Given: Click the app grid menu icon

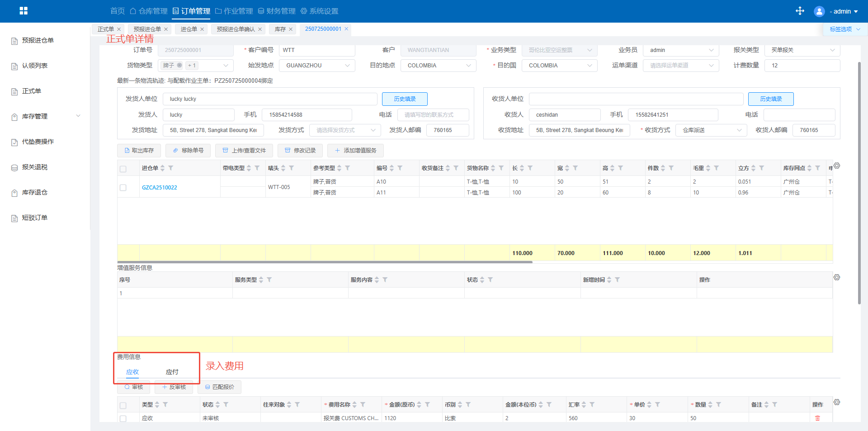Looking at the screenshot, I should (x=24, y=11).
